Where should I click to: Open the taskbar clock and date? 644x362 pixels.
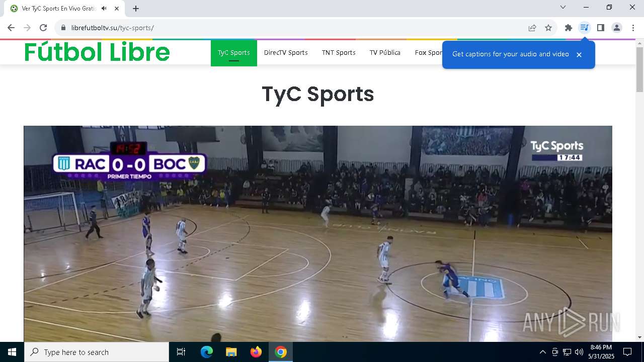601,352
